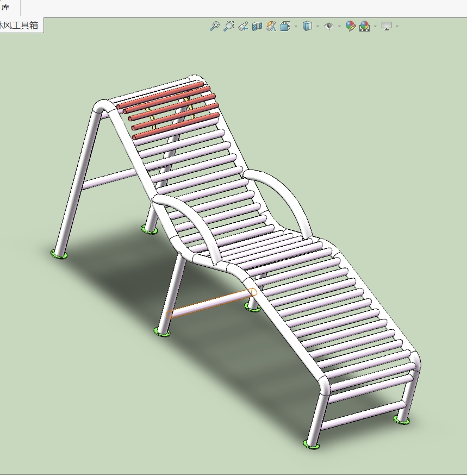Image resolution: width=467 pixels, height=476 pixels.
Task: Expand the Apply Scene dropdown arrow
Action: (375, 27)
